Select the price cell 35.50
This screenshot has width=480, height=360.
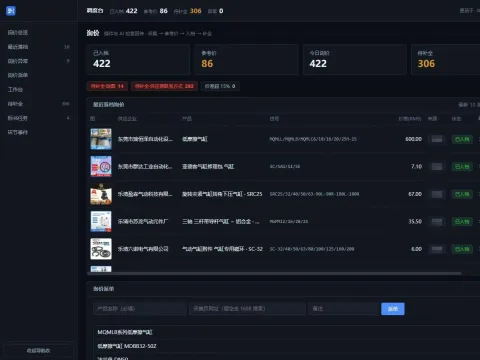click(415, 221)
